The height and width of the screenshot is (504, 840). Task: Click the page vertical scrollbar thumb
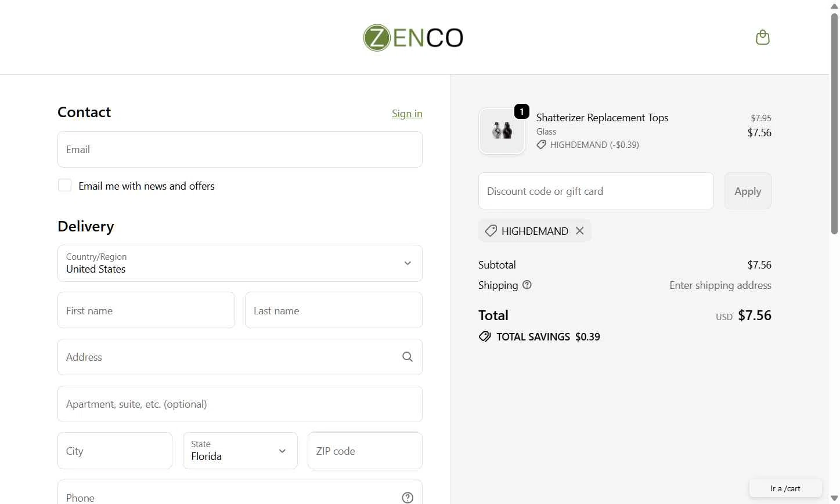pyautogui.click(x=835, y=123)
